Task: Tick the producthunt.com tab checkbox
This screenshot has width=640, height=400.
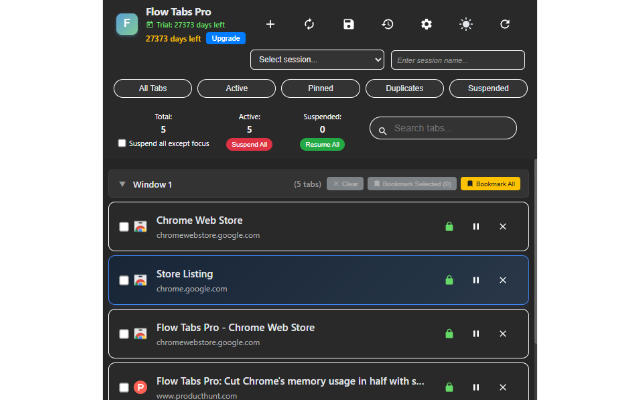Action: pos(124,387)
